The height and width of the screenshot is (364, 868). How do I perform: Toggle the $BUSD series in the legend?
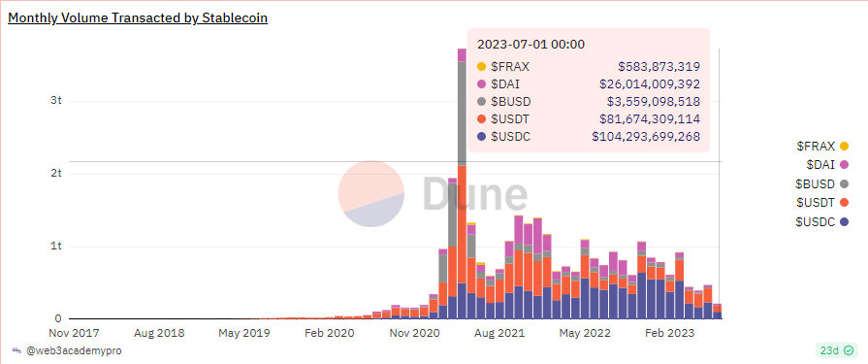coord(822,183)
